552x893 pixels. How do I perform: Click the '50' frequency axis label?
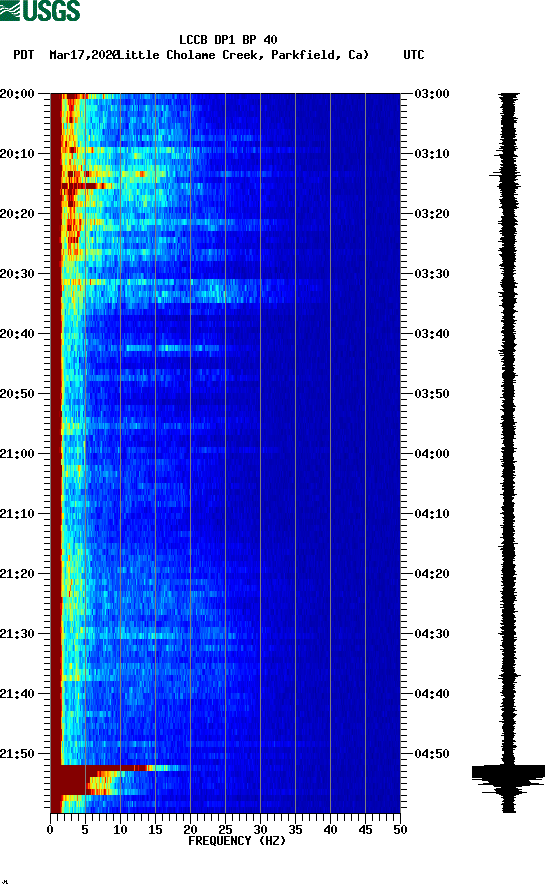click(x=400, y=830)
